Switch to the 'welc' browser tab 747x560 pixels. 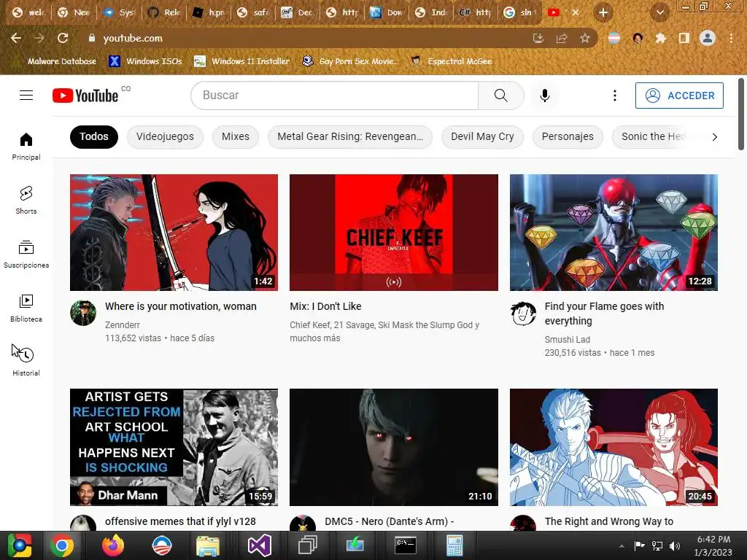tap(28, 12)
